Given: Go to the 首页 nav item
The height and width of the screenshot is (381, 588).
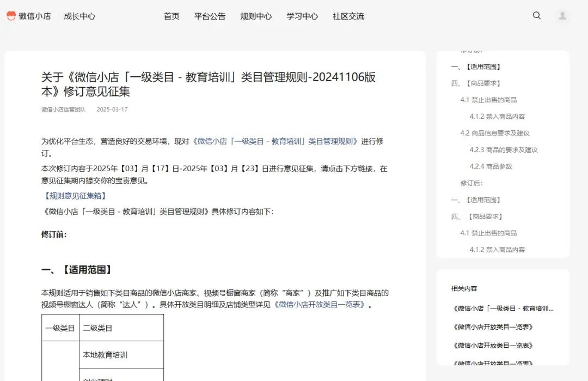Looking at the screenshot, I should coord(171,16).
